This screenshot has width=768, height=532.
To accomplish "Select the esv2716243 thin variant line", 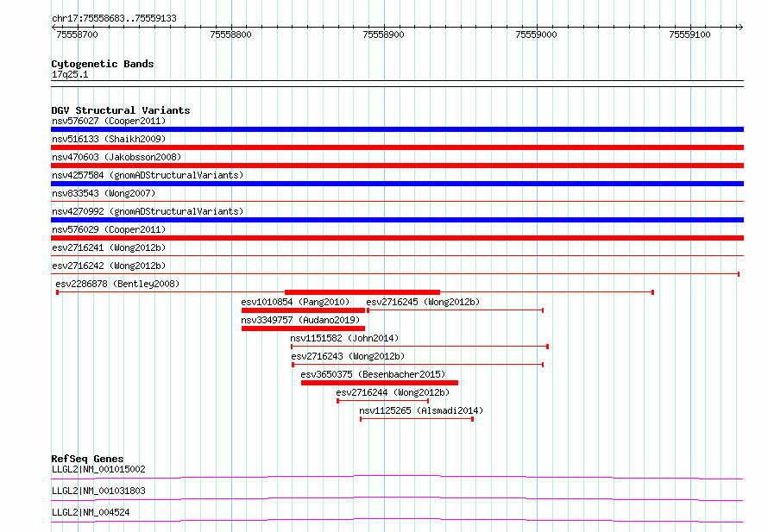I will point(418,365).
